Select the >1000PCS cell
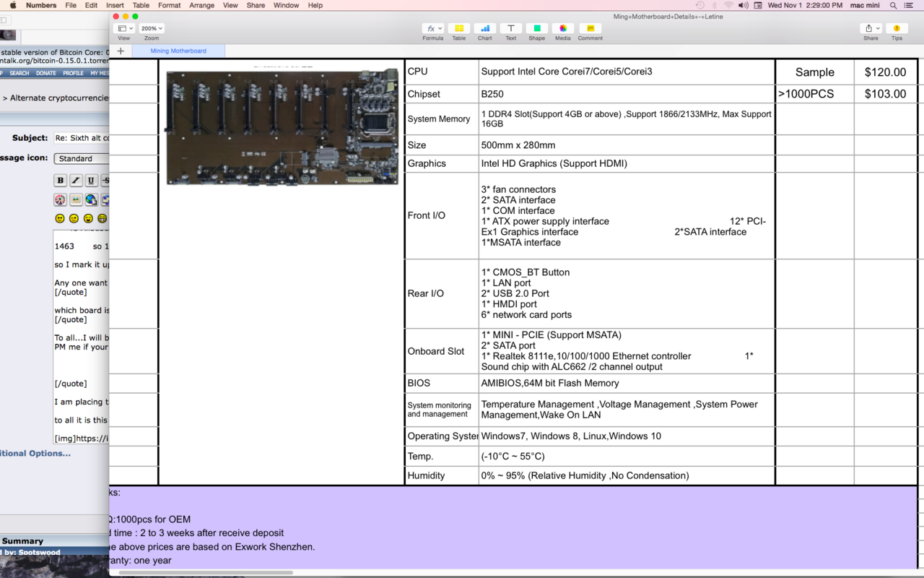 click(815, 94)
